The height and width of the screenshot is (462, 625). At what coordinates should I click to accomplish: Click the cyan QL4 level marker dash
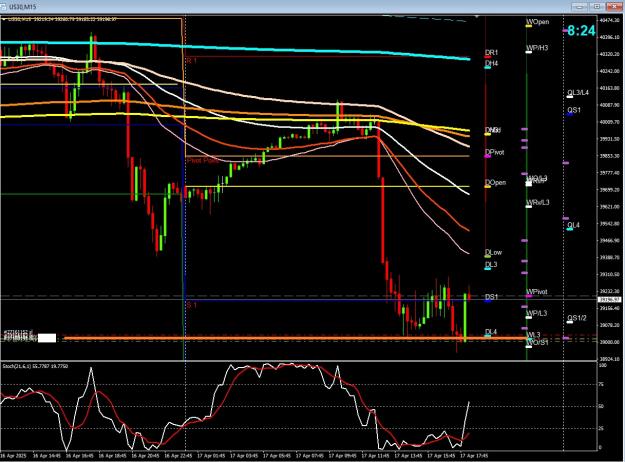pos(570,230)
